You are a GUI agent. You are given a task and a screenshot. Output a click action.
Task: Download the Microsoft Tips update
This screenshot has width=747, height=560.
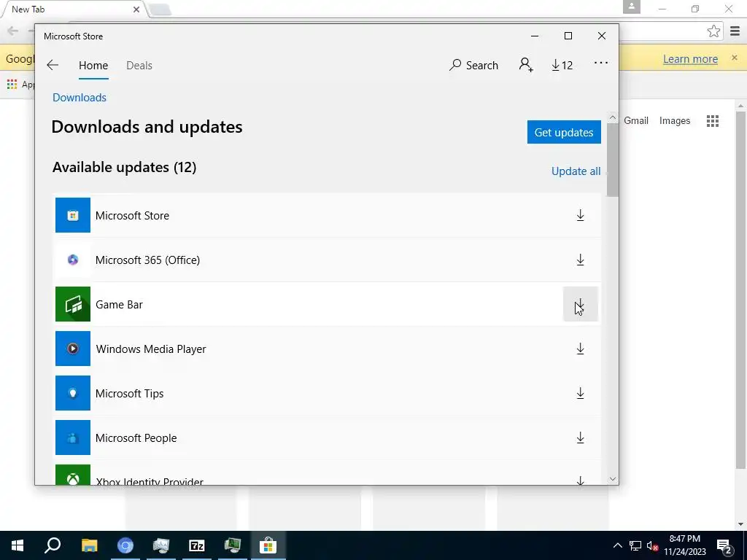click(x=580, y=393)
